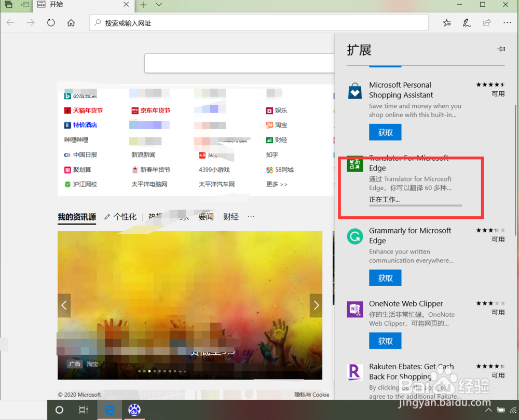Image resolution: width=519 pixels, height=420 pixels.
Task: Click Rakuten Ebates extension icon
Action: click(x=355, y=372)
